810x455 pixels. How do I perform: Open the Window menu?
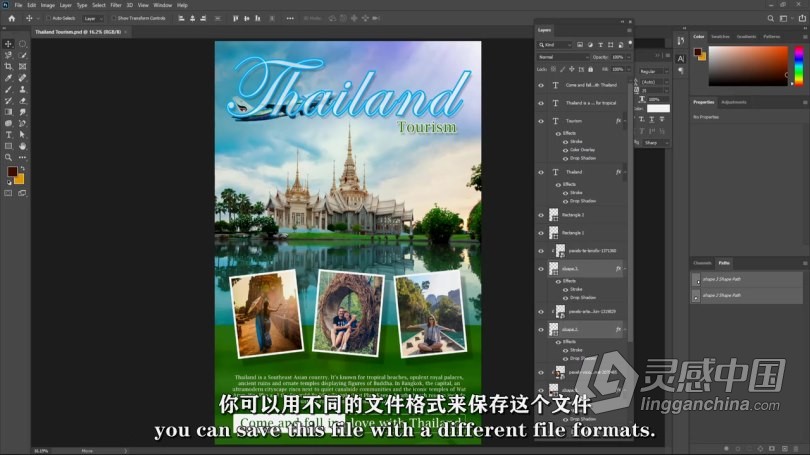(x=162, y=5)
